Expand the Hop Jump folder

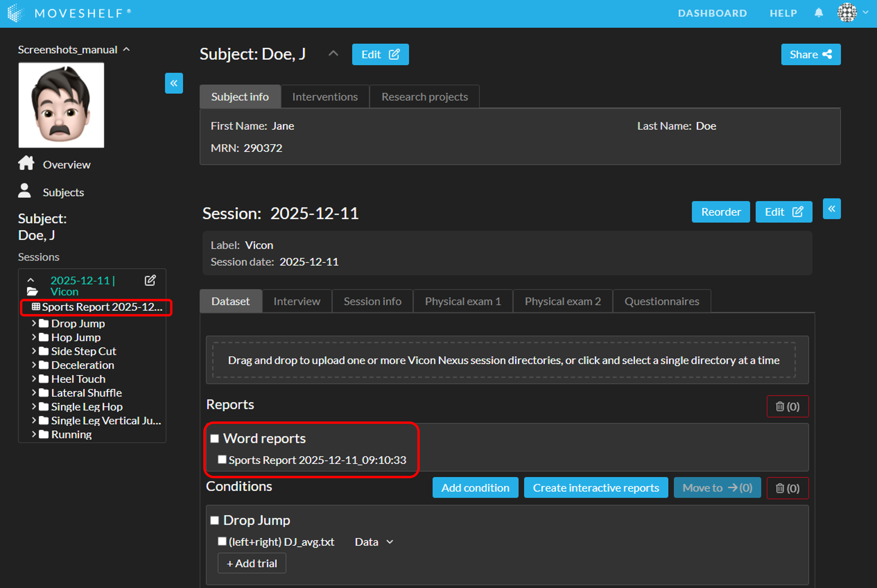tap(34, 337)
